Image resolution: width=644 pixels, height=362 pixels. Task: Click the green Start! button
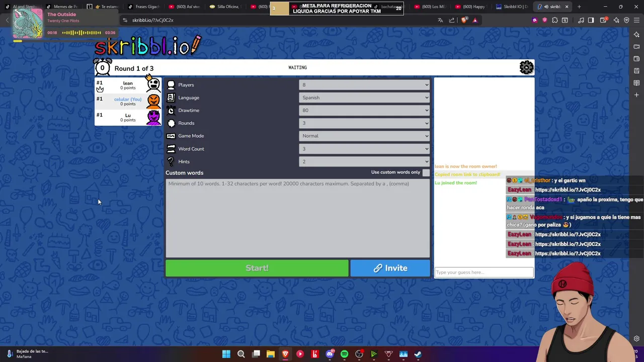257,268
